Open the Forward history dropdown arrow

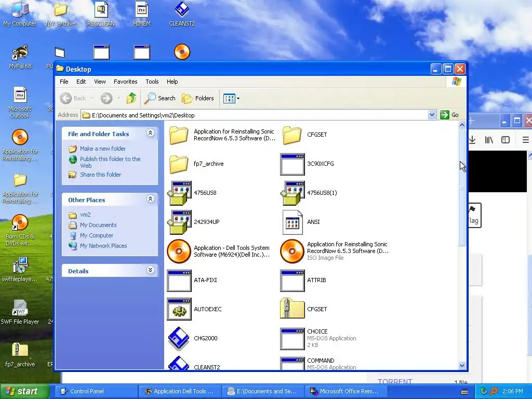click(118, 98)
